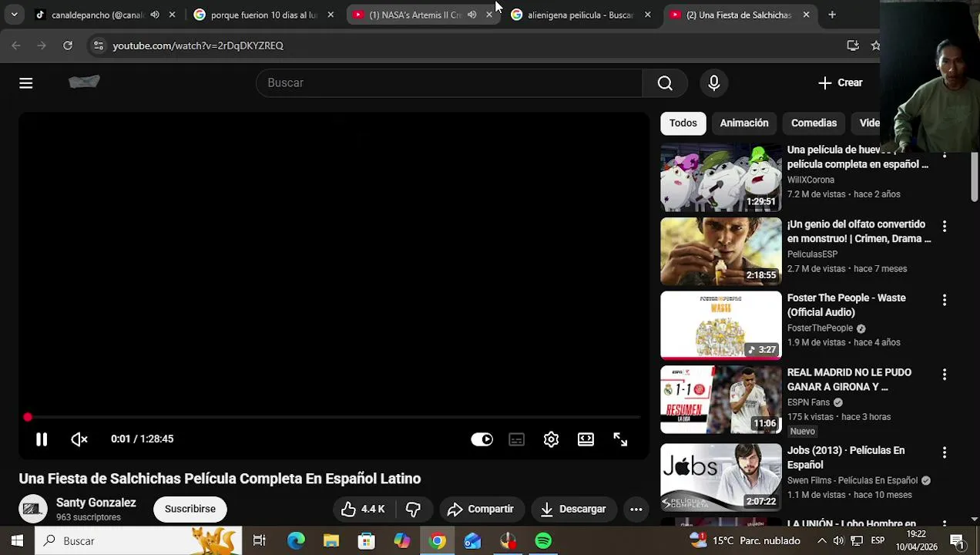Show hidden system tray icons
980x555 pixels.
point(821,541)
